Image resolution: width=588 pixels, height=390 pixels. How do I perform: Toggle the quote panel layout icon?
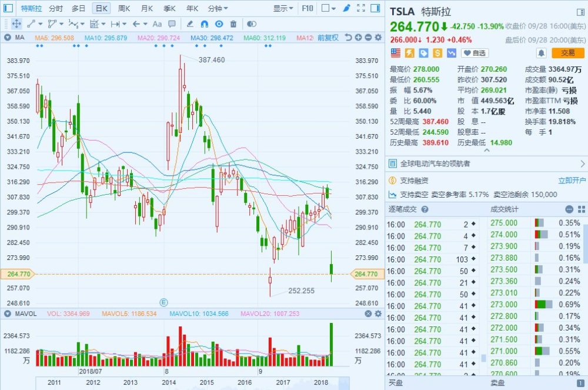click(x=580, y=12)
